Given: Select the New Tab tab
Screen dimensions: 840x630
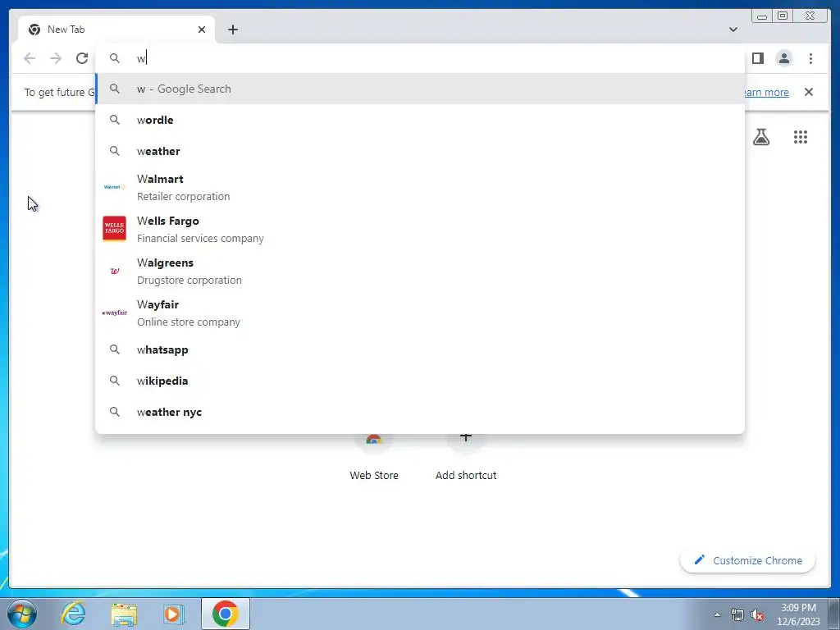Looking at the screenshot, I should (x=116, y=30).
